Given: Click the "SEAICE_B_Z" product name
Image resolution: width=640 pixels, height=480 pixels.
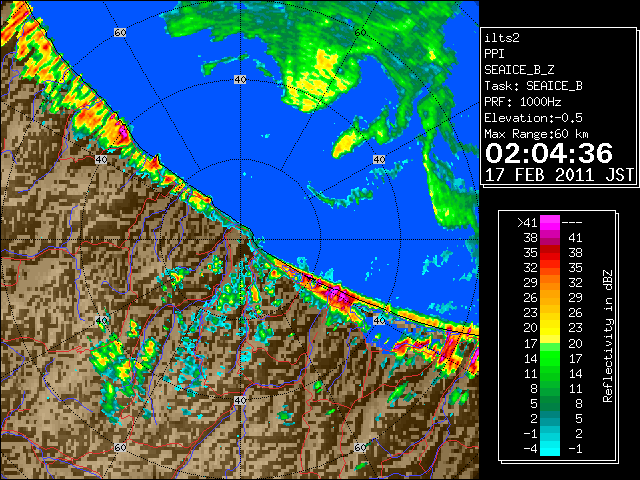Looking at the screenshot, I should (519, 70).
